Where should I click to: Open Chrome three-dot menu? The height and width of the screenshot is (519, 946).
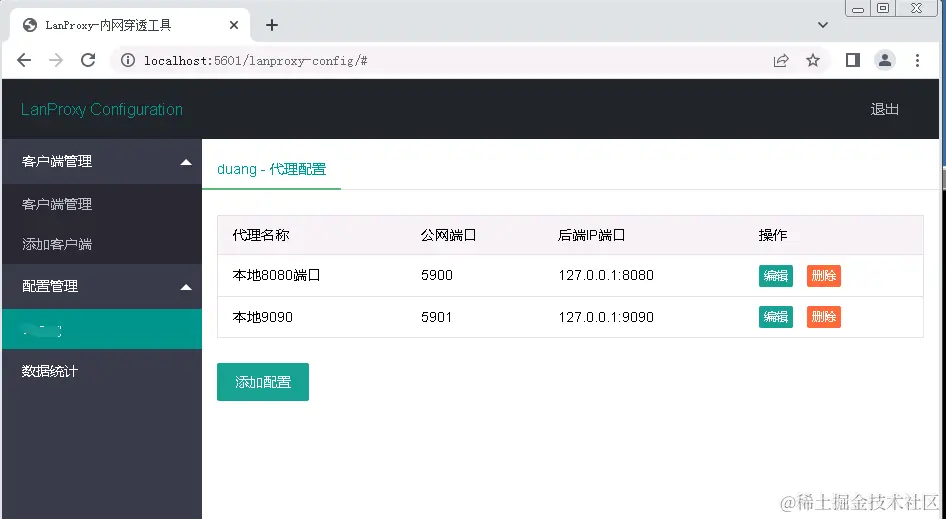(x=917, y=60)
